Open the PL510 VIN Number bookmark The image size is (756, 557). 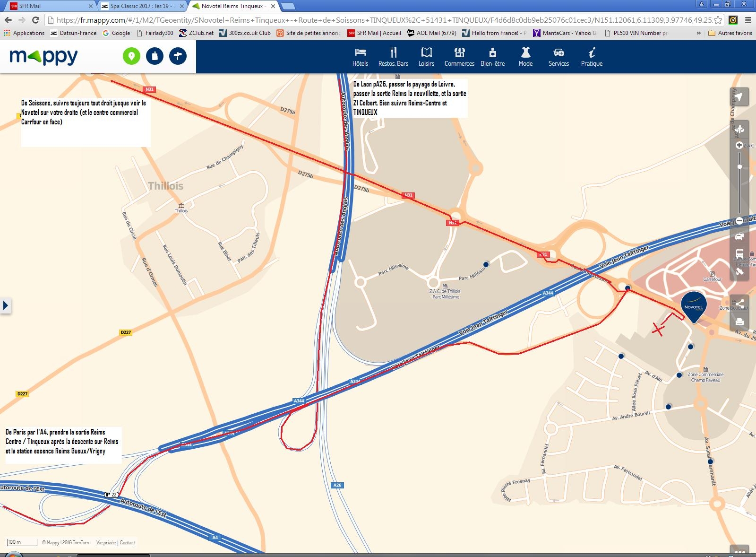pyautogui.click(x=636, y=33)
